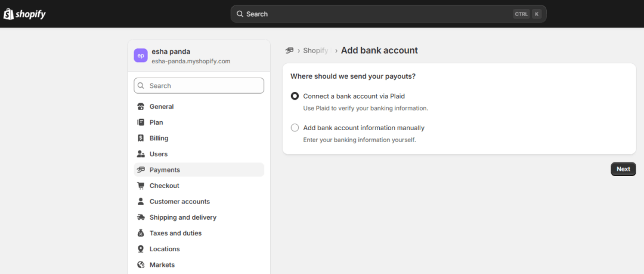Click the magnifier icon in top search bar
The image size is (644, 274).
coord(240,14)
